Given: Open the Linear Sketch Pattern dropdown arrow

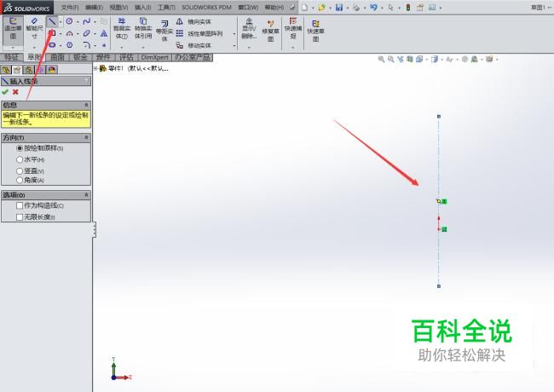Looking at the screenshot, I should pos(234,34).
